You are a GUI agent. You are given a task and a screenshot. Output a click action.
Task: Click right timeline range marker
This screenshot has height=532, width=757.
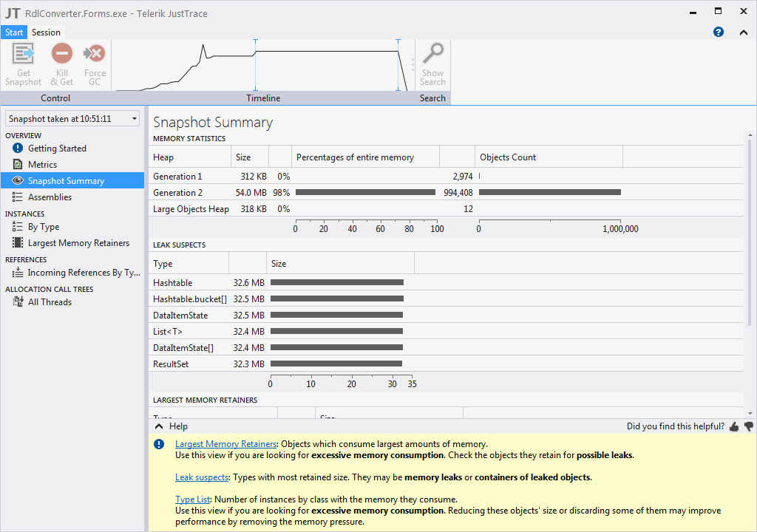coord(398,65)
